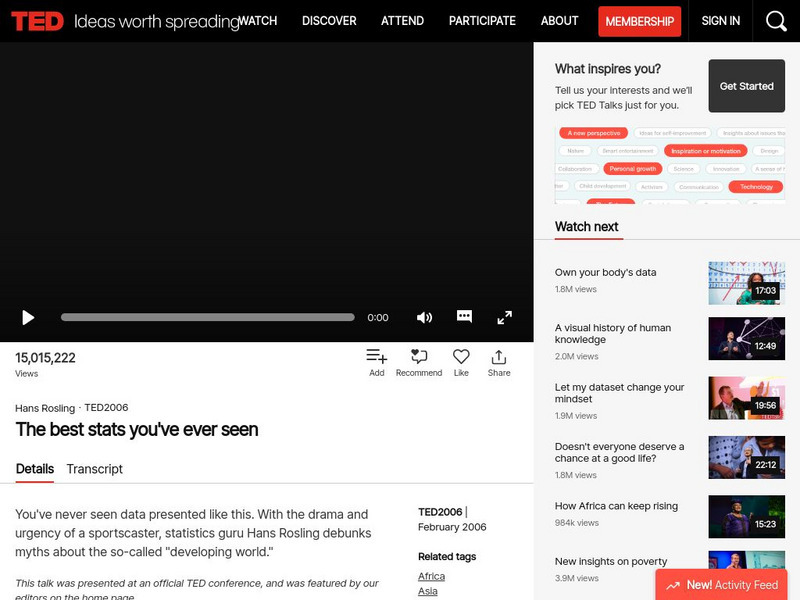The height and width of the screenshot is (600, 800).
Task: Select 'Personal growth' interest chip
Action: (633, 169)
